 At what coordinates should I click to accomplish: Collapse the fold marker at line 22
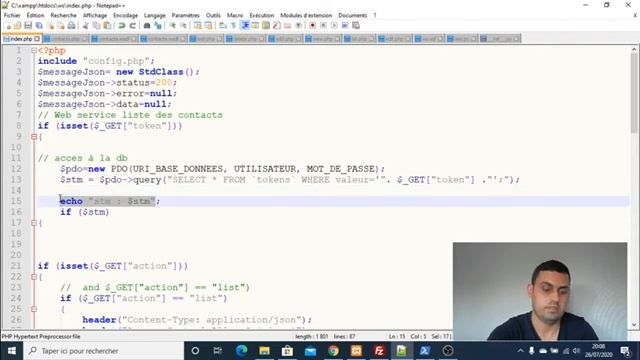click(34, 277)
